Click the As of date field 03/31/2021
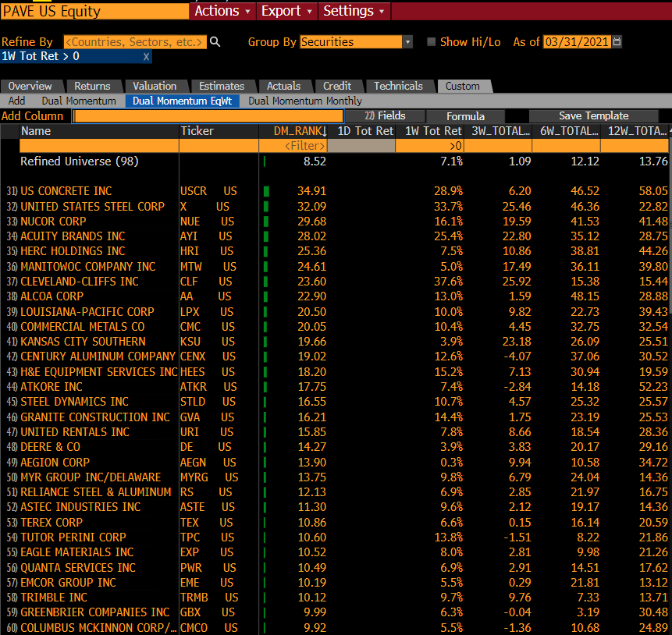Image resolution: width=672 pixels, height=635 pixels. pos(577,42)
